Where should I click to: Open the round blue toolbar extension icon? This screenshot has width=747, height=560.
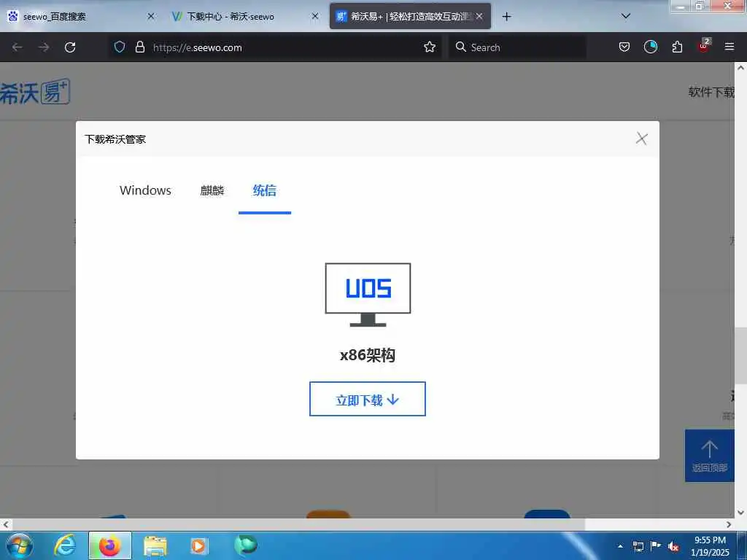(650, 47)
